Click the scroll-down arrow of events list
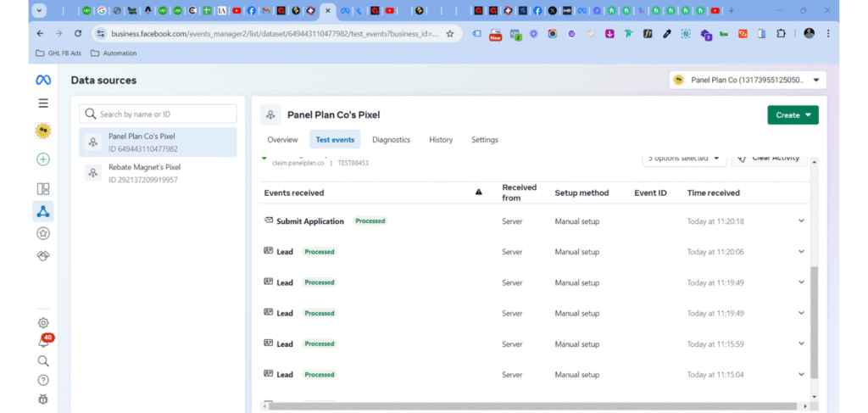 click(x=814, y=396)
